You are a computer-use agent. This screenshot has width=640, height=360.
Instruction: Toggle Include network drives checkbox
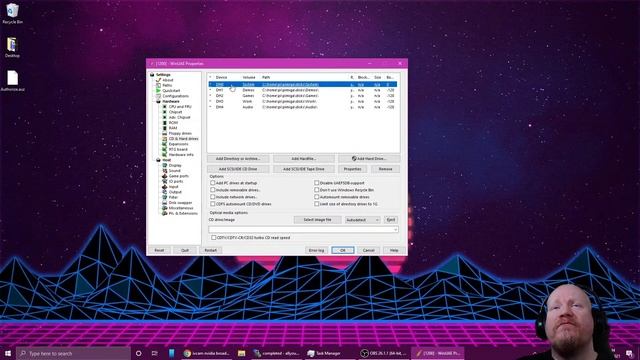click(x=213, y=197)
